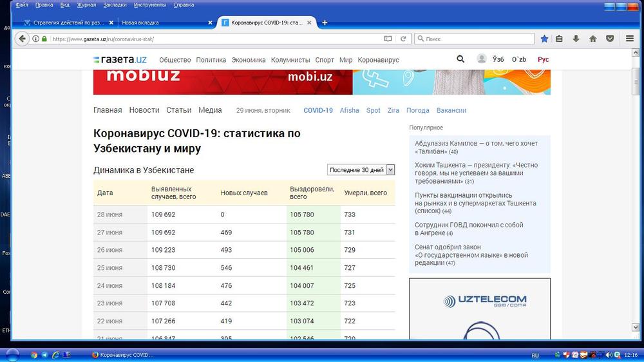Switch to the 'Новая вкладка' tab

tap(164, 23)
